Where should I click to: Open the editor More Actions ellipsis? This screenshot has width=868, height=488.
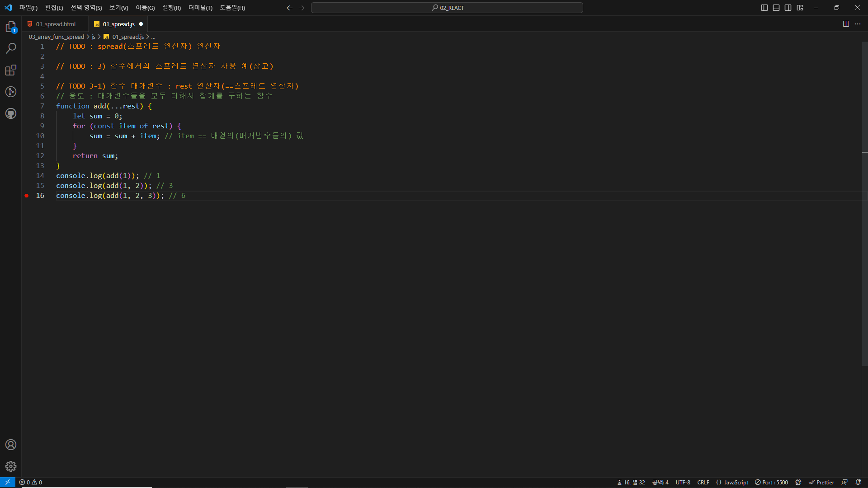click(858, 24)
